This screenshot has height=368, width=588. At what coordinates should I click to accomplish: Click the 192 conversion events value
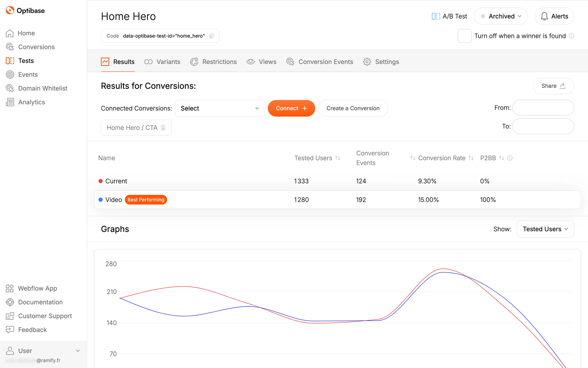click(361, 200)
